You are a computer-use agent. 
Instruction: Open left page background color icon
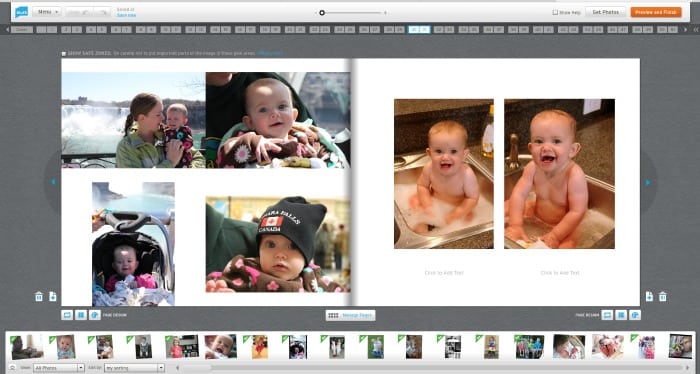tap(95, 315)
